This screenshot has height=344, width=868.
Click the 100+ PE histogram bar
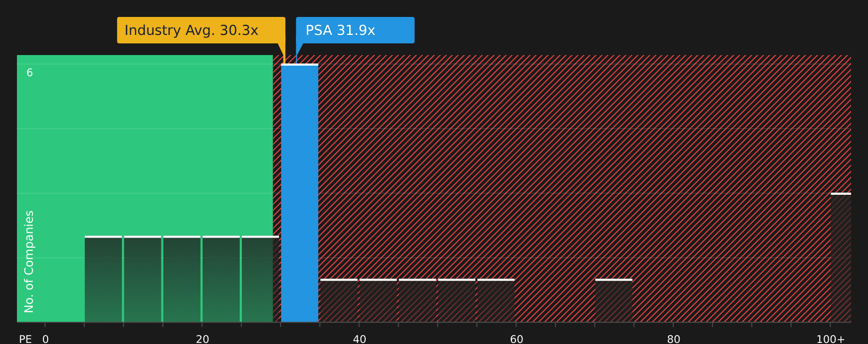pos(841,257)
